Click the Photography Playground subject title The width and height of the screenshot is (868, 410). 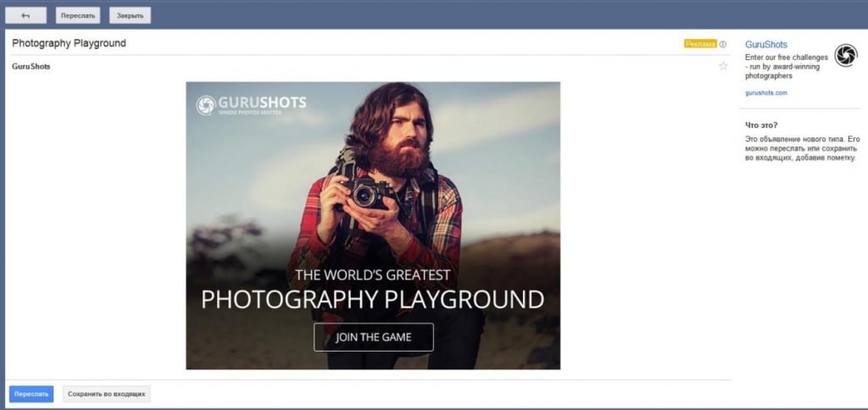pos(69,43)
